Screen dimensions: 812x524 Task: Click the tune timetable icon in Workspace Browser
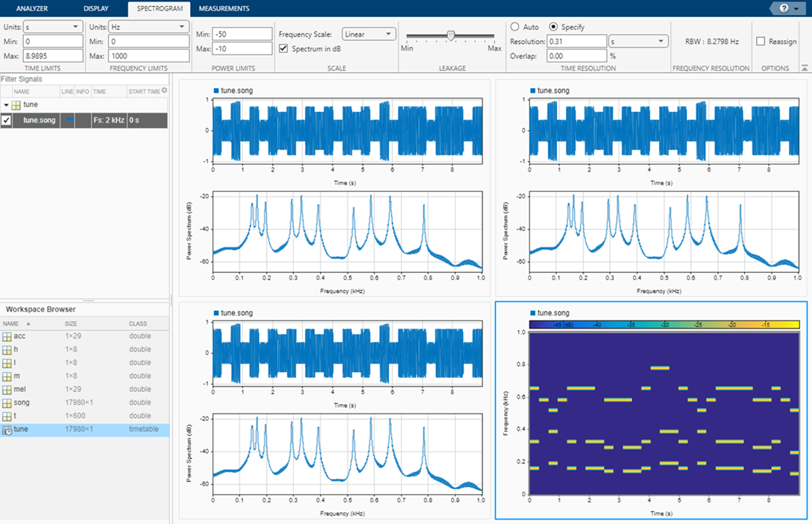(7, 430)
